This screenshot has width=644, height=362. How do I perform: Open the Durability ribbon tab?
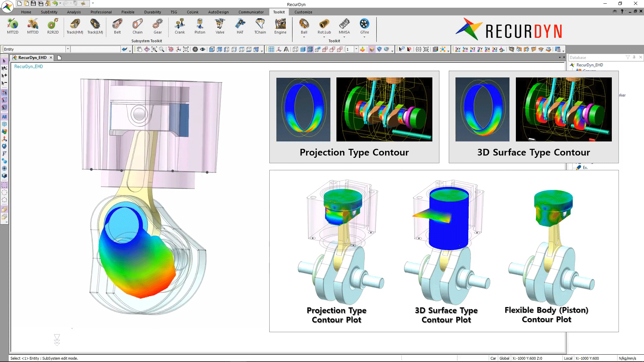[153, 12]
